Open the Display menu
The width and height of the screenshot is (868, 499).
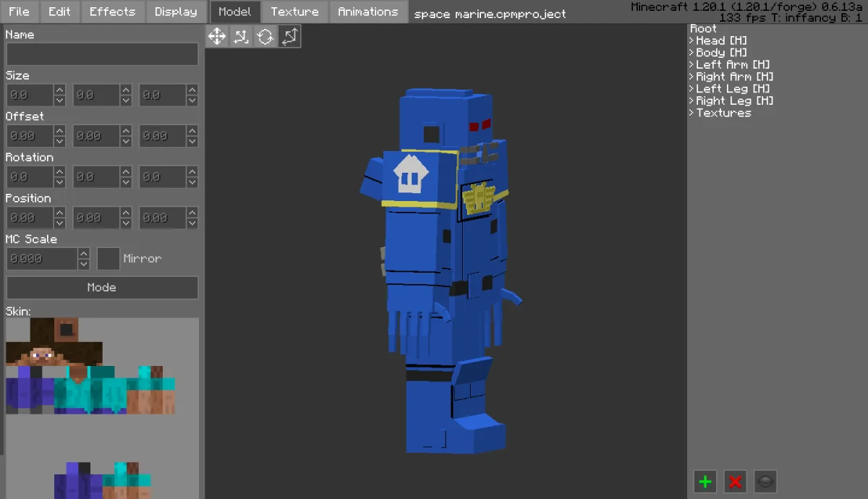(176, 12)
